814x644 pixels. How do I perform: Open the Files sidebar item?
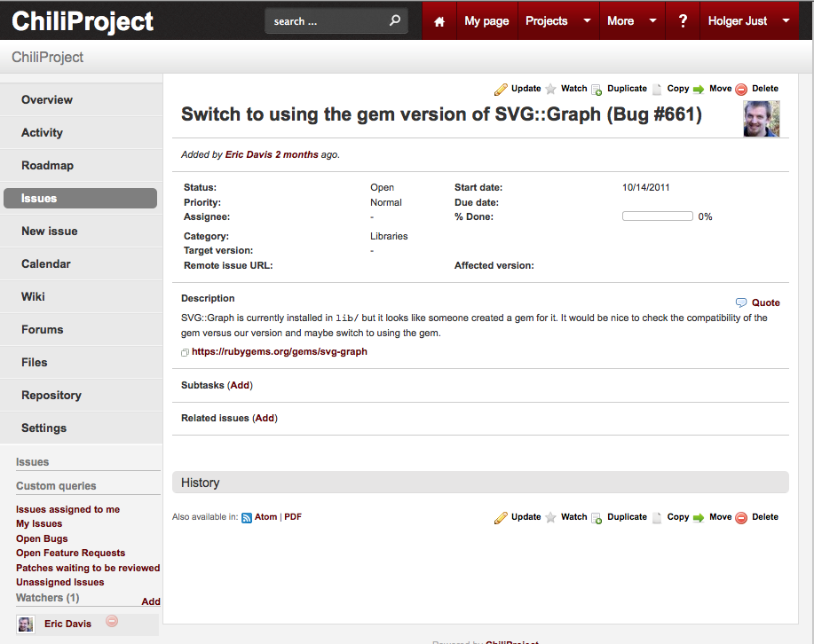(x=82, y=362)
